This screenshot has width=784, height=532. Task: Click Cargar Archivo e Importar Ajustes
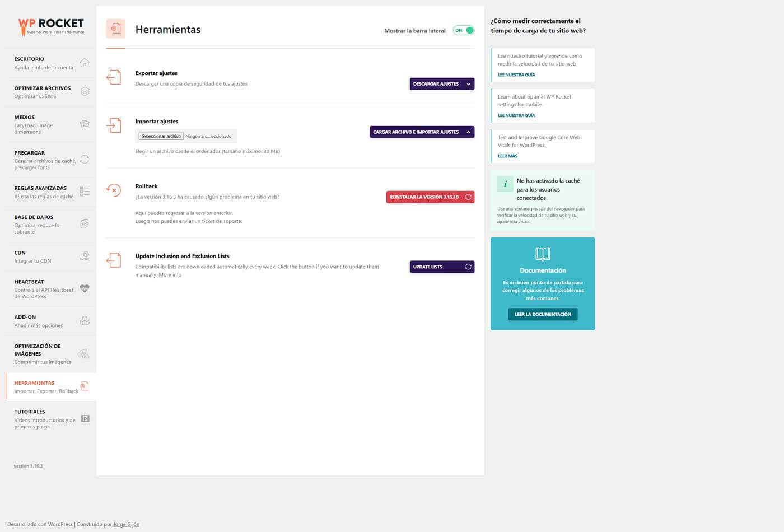pyautogui.click(x=422, y=132)
